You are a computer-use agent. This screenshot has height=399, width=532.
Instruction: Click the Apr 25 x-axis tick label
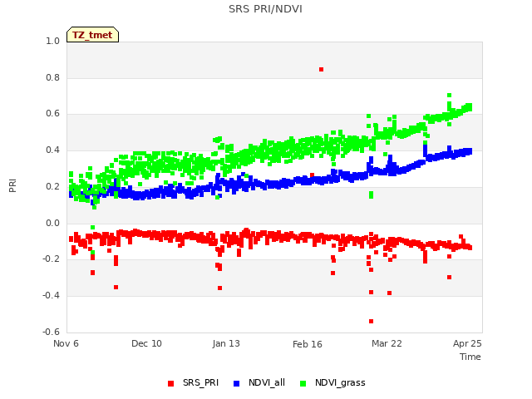[467, 343]
